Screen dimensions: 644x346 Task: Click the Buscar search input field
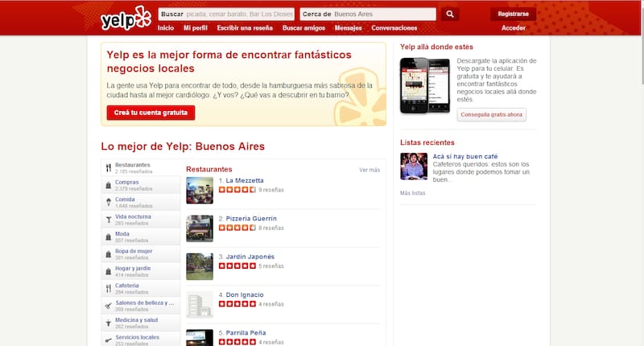click(240, 14)
